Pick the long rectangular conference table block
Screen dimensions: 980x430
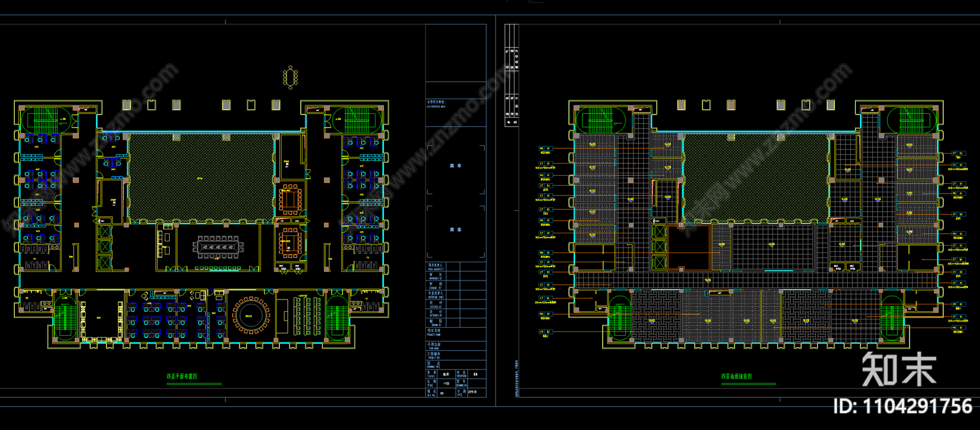(218, 247)
